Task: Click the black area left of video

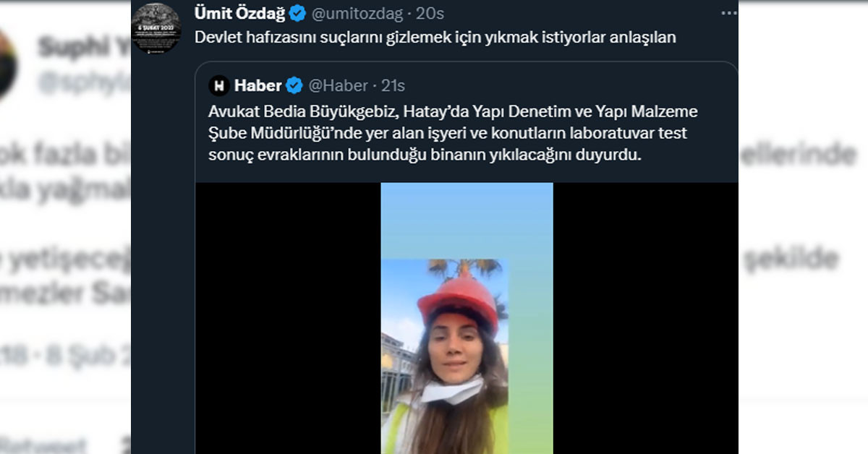Action: click(288, 318)
